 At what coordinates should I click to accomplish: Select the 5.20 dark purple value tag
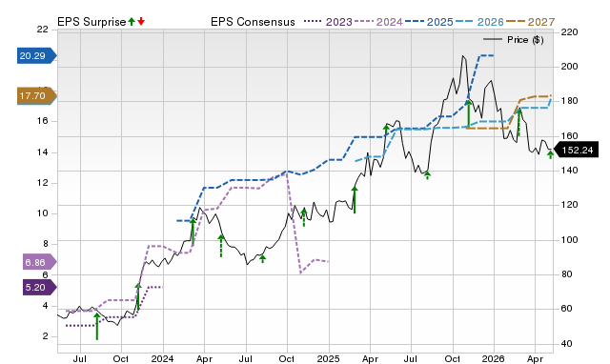40,288
